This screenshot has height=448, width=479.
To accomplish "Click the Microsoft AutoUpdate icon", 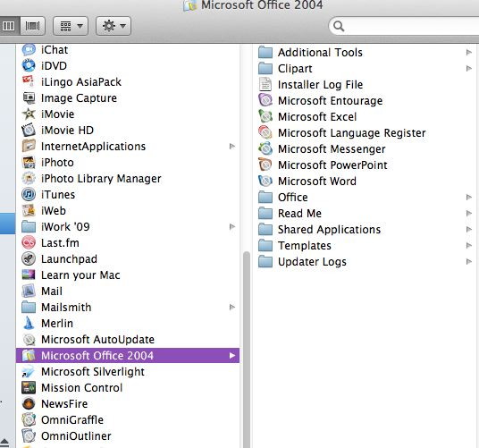I will (x=29, y=339).
